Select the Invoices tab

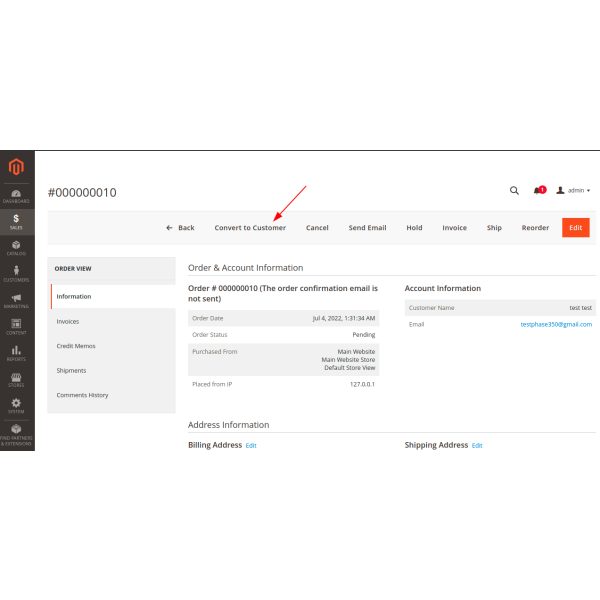point(68,322)
